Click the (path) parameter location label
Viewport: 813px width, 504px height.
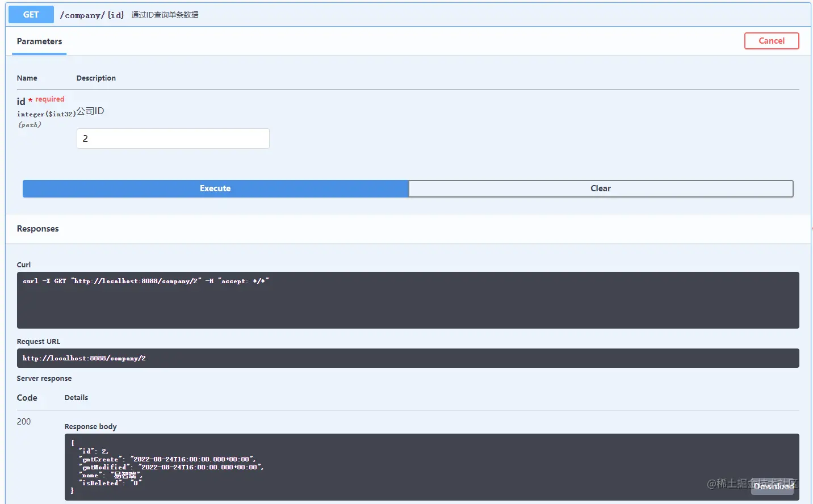click(x=30, y=125)
